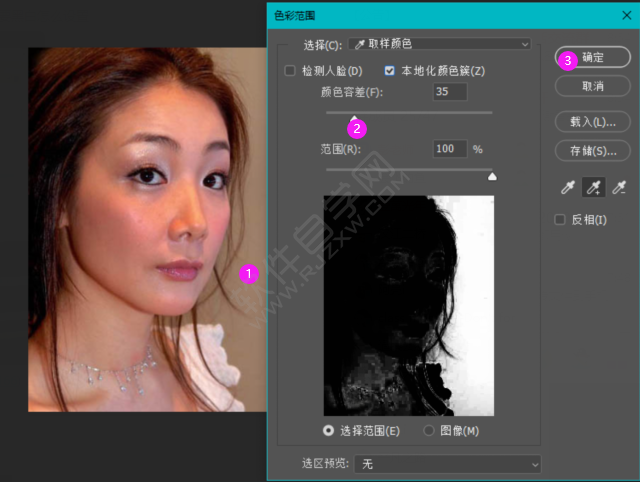Click the 色彩范围 dialog title text
640x482 pixels.
point(294,16)
